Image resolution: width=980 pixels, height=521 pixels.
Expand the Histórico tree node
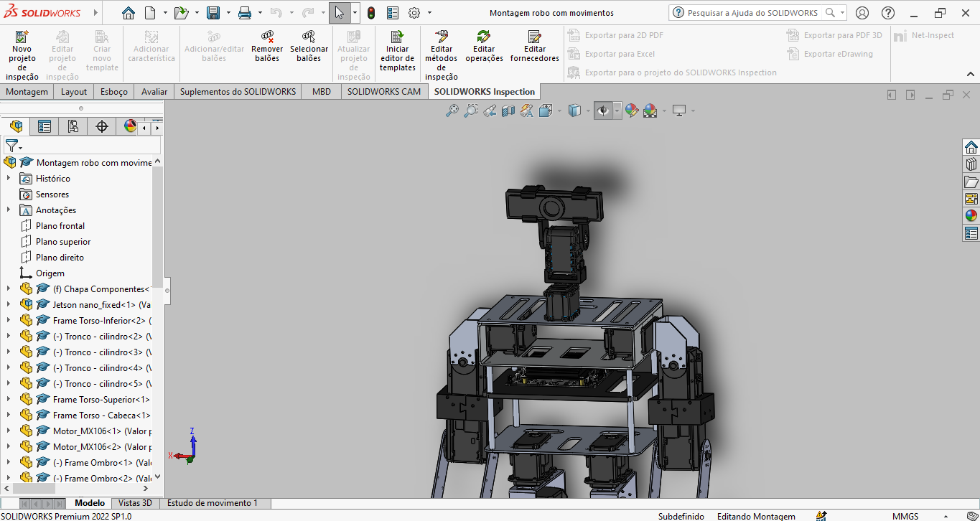9,179
